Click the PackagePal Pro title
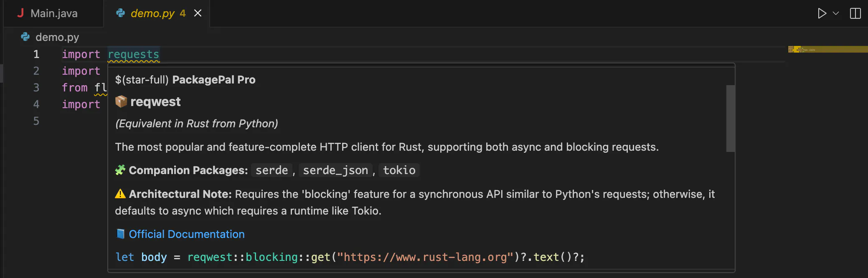The image size is (868, 278). click(x=213, y=80)
